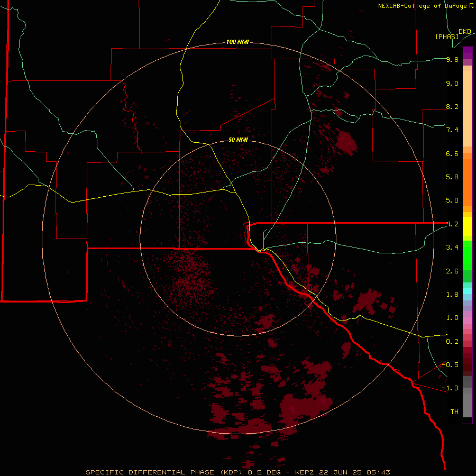Select the gray segment of the color bar

pos(467,397)
